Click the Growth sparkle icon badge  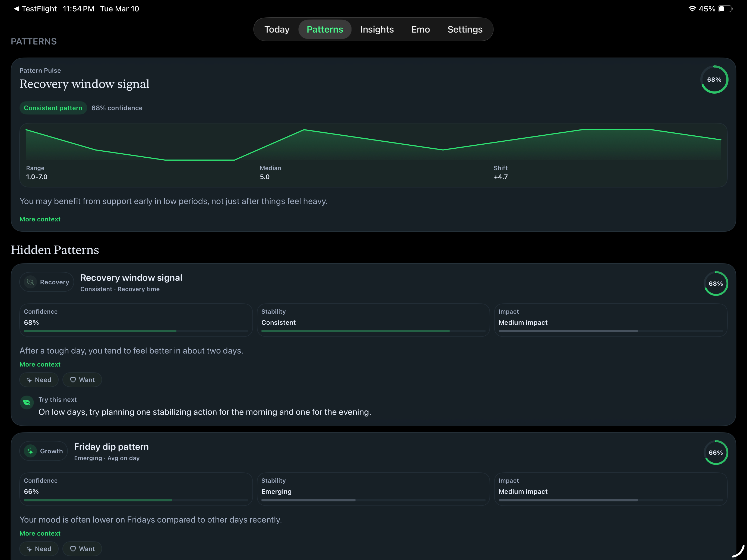[30, 451]
